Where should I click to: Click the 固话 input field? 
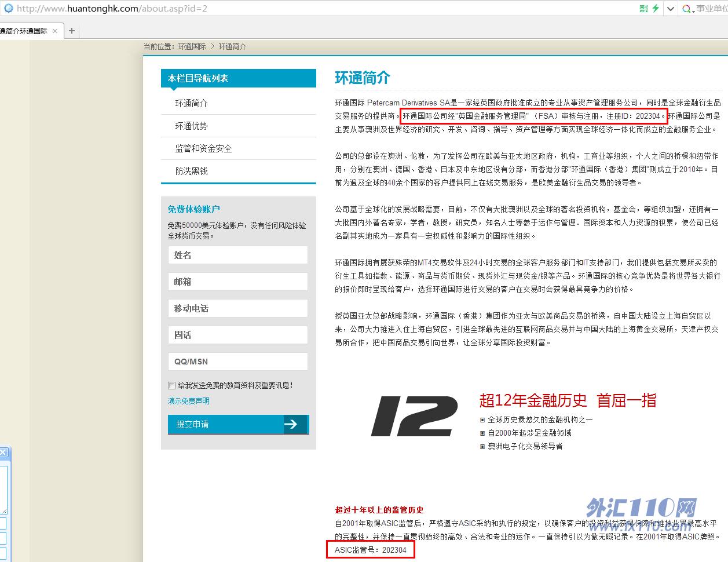[238, 335]
